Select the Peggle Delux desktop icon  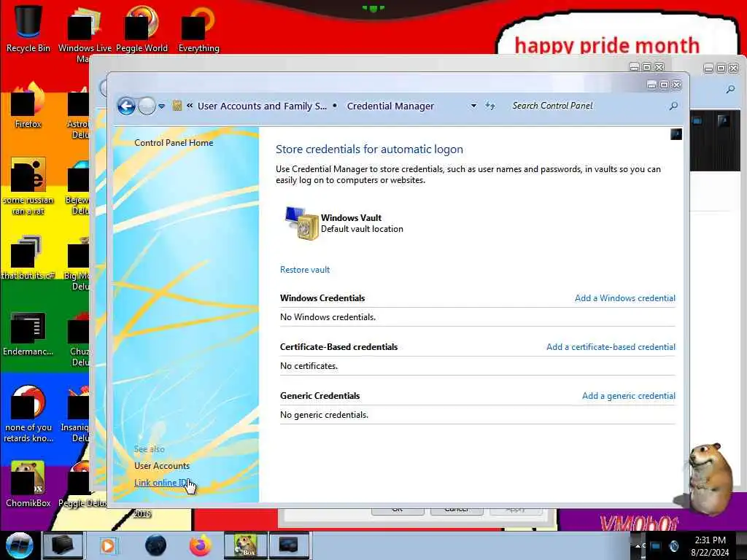[x=82, y=485]
